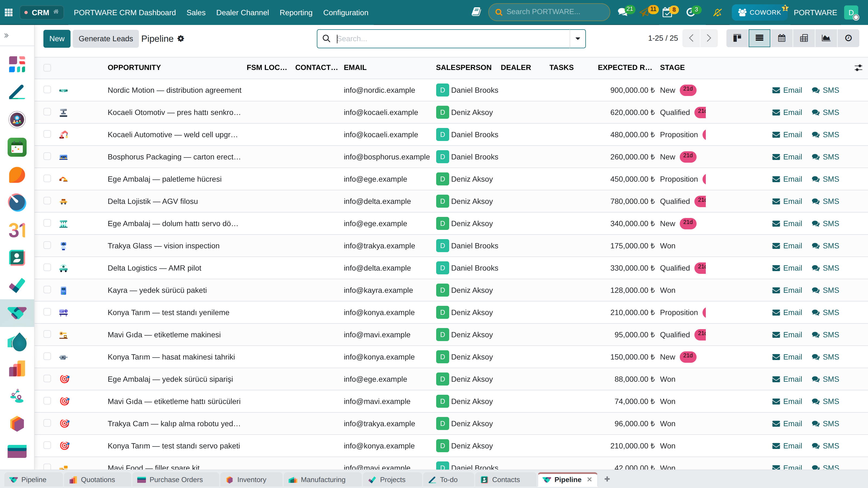Toggle muted notification bell icon
This screenshot has height=488, width=868.
[718, 13]
